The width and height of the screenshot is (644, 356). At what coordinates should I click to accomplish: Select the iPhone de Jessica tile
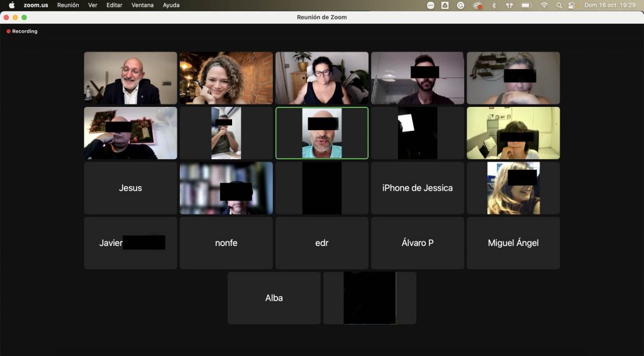pos(418,188)
